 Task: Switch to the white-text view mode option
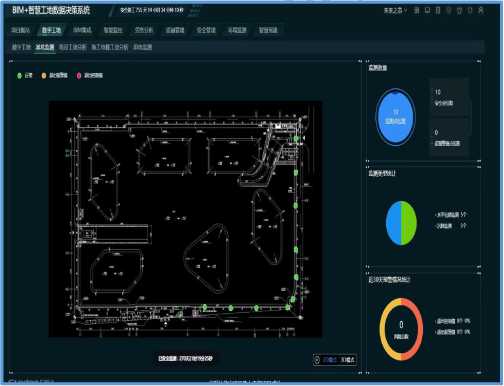[x=348, y=360]
